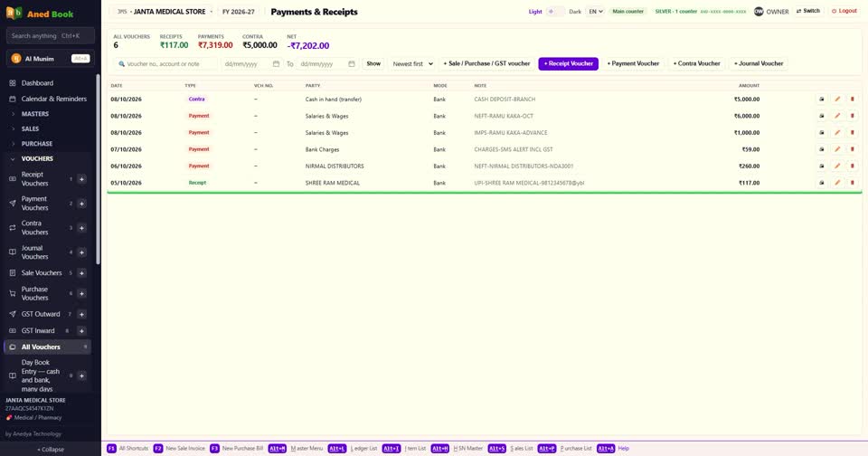Create a Sale / Purchase / GST voucher
This screenshot has width=868, height=456.
pos(487,63)
